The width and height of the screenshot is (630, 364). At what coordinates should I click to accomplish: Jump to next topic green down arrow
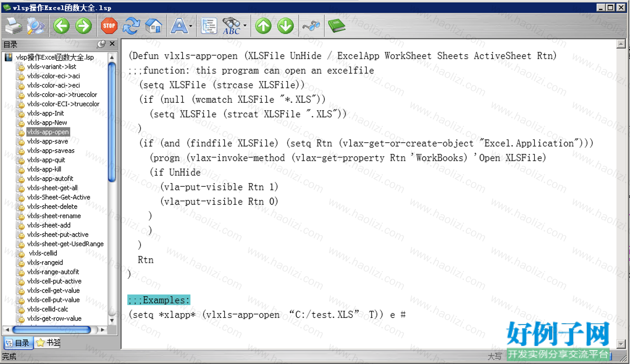coord(286,26)
